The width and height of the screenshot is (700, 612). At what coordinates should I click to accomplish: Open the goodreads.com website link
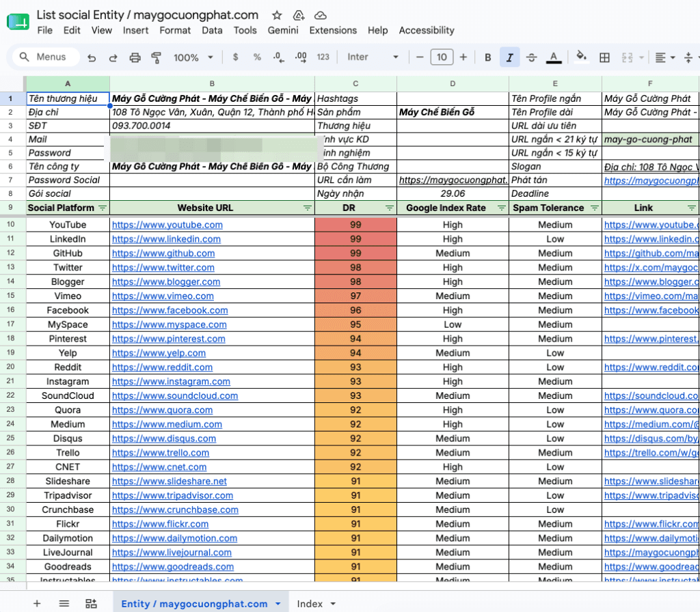(x=173, y=567)
